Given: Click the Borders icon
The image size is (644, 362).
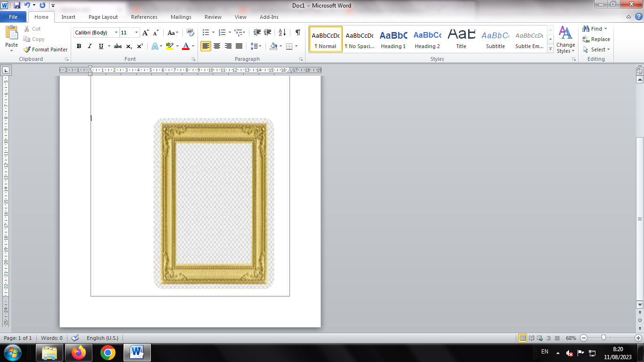Looking at the screenshot, I should [x=289, y=46].
